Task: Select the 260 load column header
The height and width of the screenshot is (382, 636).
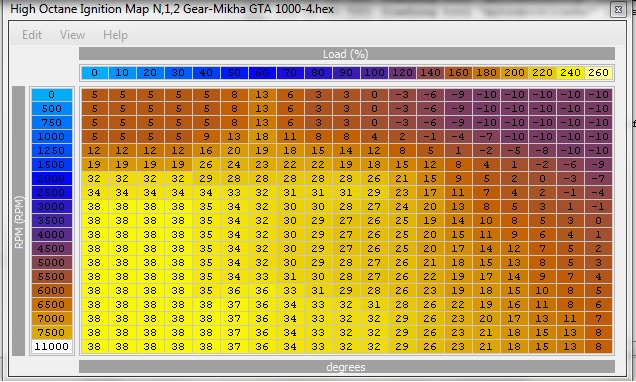Action: [x=598, y=73]
